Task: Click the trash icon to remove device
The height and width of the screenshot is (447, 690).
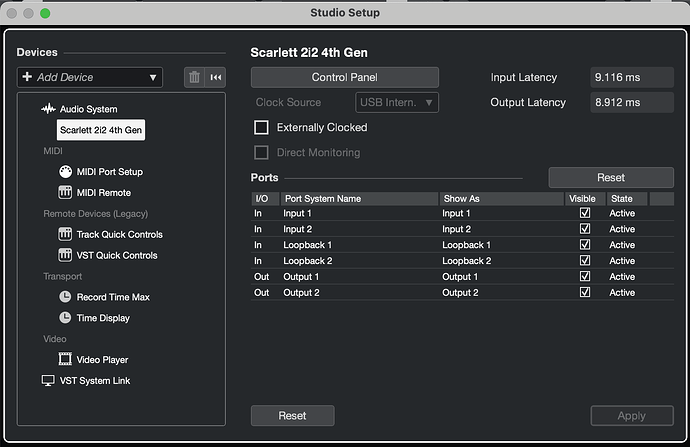Action: click(194, 77)
